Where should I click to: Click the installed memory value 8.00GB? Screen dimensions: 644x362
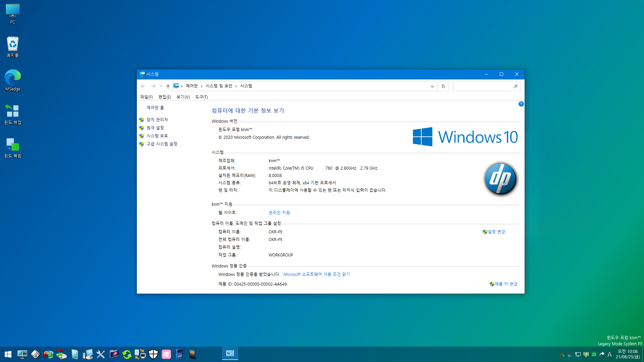[x=275, y=175]
